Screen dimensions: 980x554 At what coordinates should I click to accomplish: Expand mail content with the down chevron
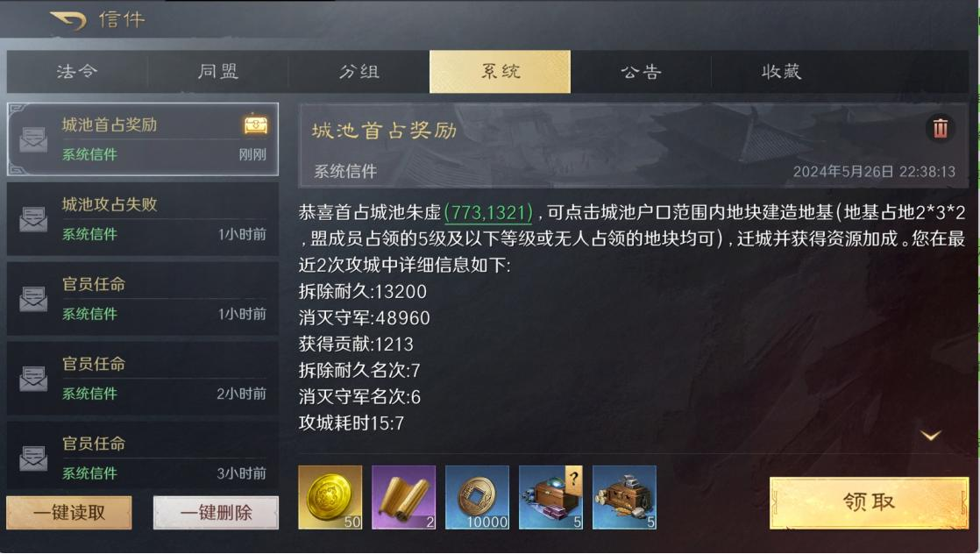pyautogui.click(x=931, y=435)
